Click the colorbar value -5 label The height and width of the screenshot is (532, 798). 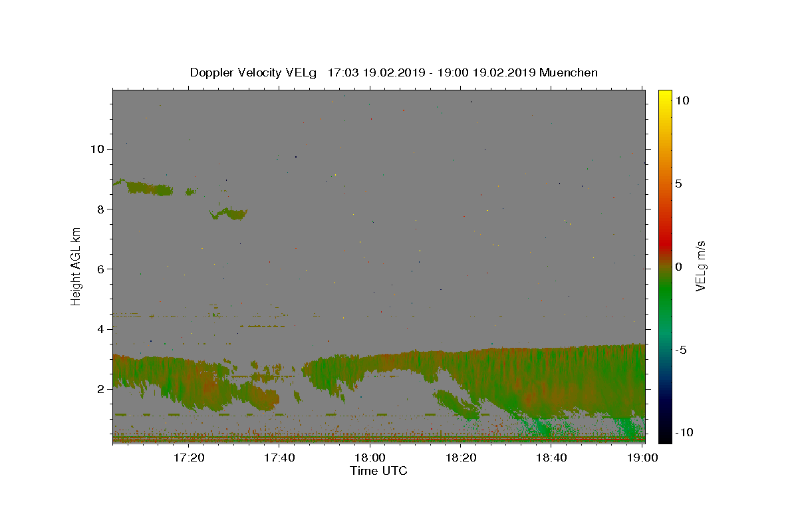tap(680, 350)
